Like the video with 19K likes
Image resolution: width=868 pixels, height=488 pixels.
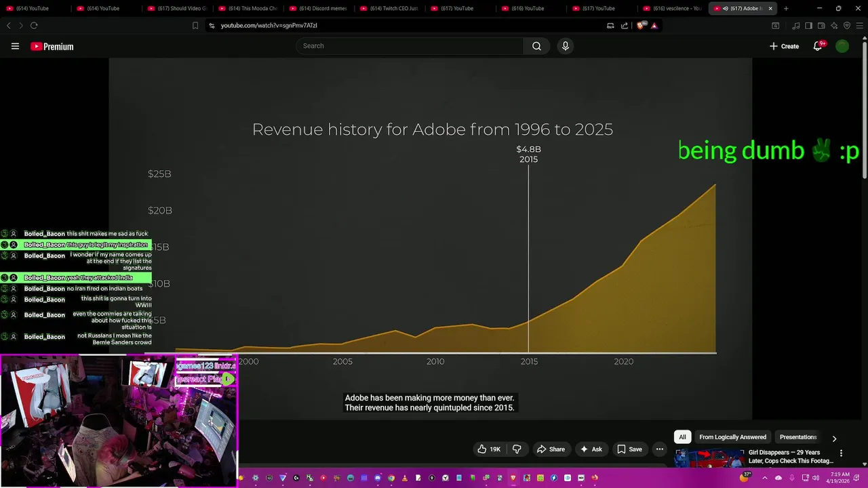(x=489, y=449)
